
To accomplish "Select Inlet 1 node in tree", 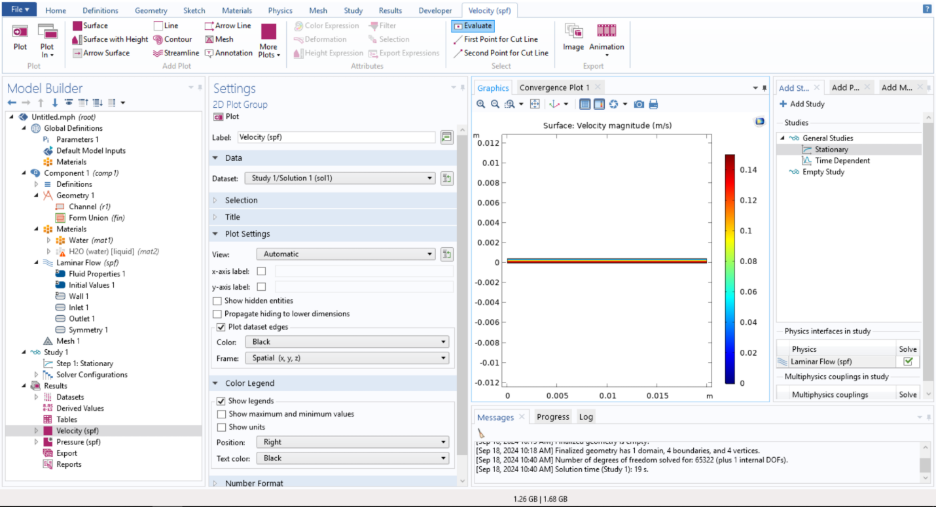I will pyautogui.click(x=78, y=308).
